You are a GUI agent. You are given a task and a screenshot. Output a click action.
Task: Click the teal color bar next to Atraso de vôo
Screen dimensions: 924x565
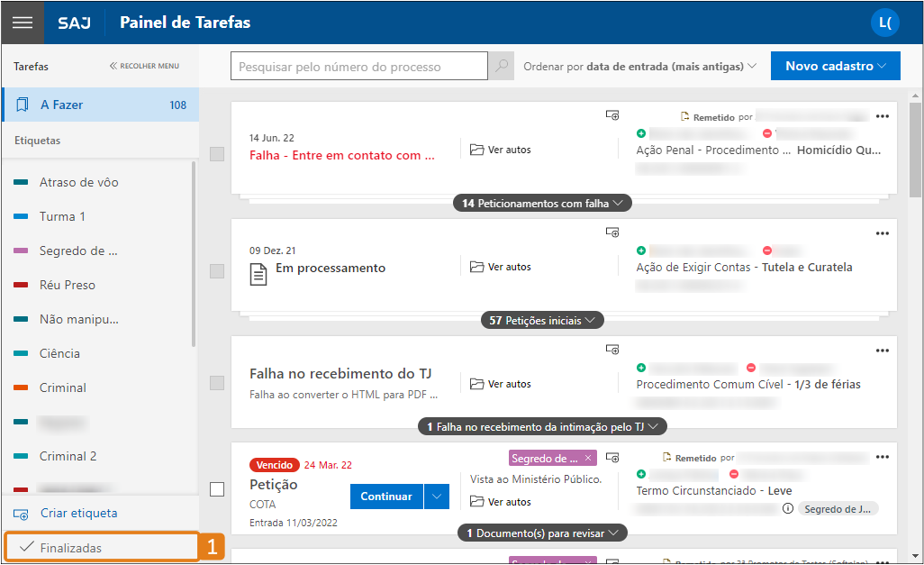[20, 181]
